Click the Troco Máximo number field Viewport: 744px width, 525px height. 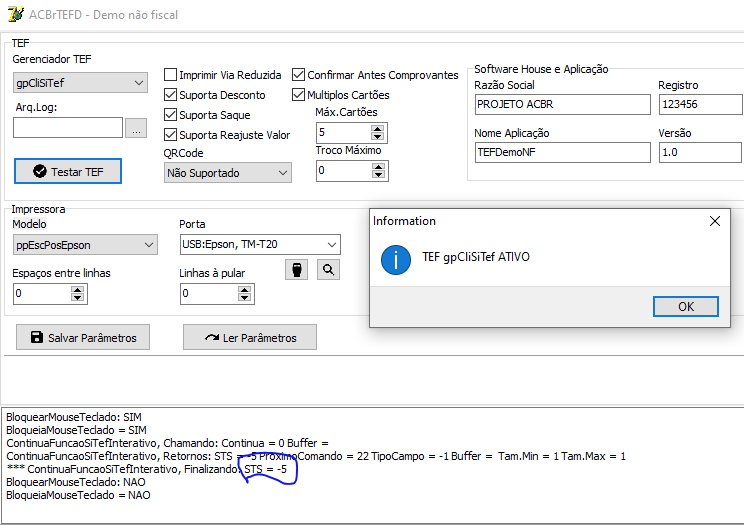(x=344, y=170)
